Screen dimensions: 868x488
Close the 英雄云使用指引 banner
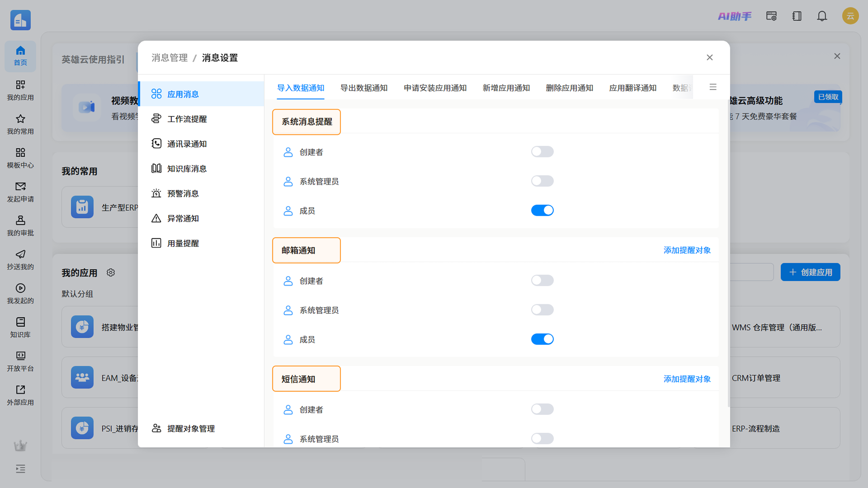coord(837,56)
